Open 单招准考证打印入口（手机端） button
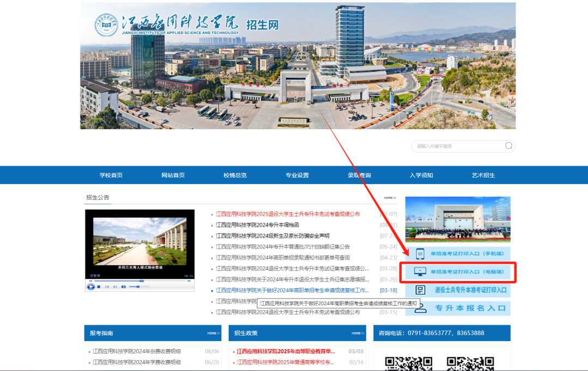 [458, 253]
